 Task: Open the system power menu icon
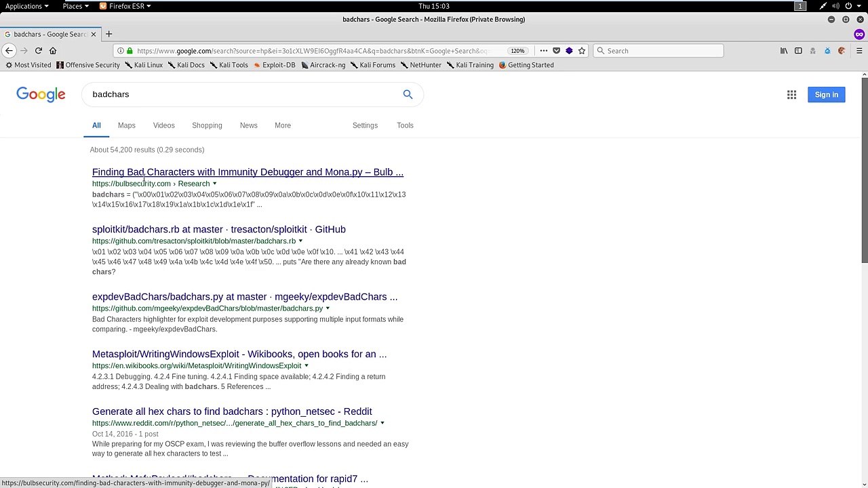click(x=848, y=6)
